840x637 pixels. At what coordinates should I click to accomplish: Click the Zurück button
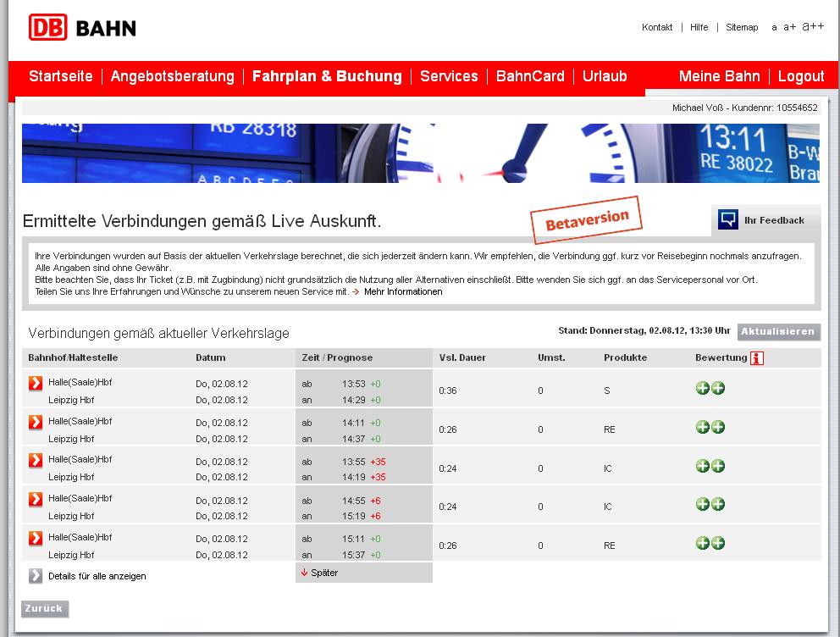45,608
